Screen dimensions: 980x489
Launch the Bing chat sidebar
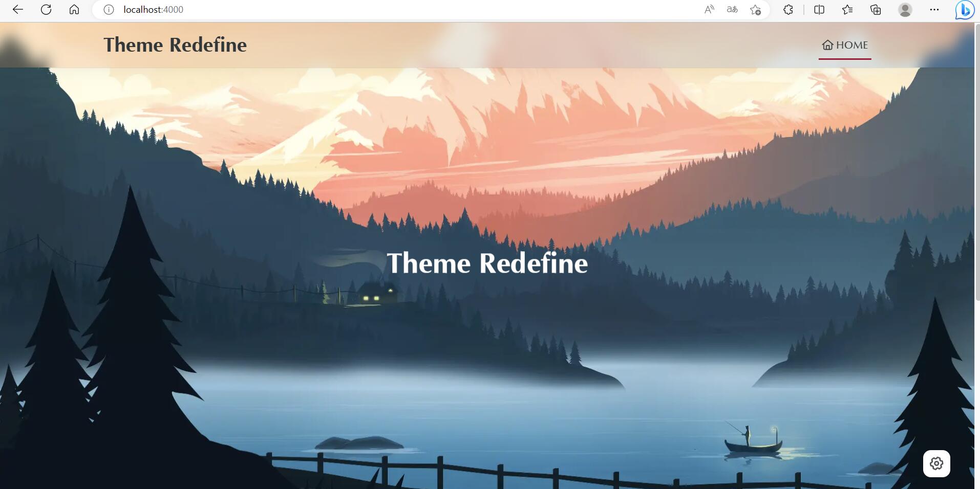coord(965,10)
